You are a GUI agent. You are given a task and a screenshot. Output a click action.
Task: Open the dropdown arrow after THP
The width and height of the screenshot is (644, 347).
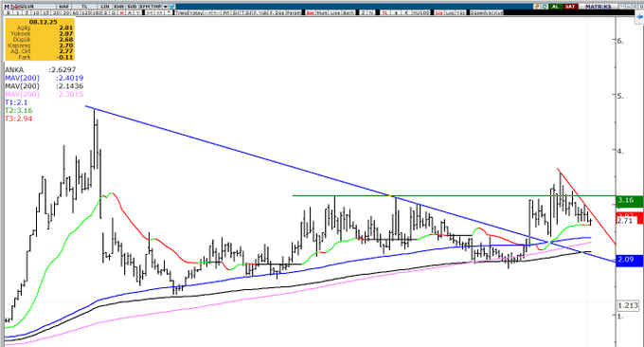[166, 7]
